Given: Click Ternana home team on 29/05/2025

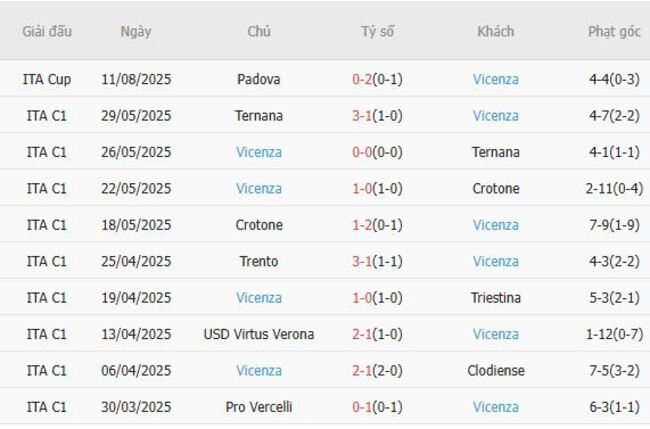Looking at the screenshot, I should pos(259,115).
